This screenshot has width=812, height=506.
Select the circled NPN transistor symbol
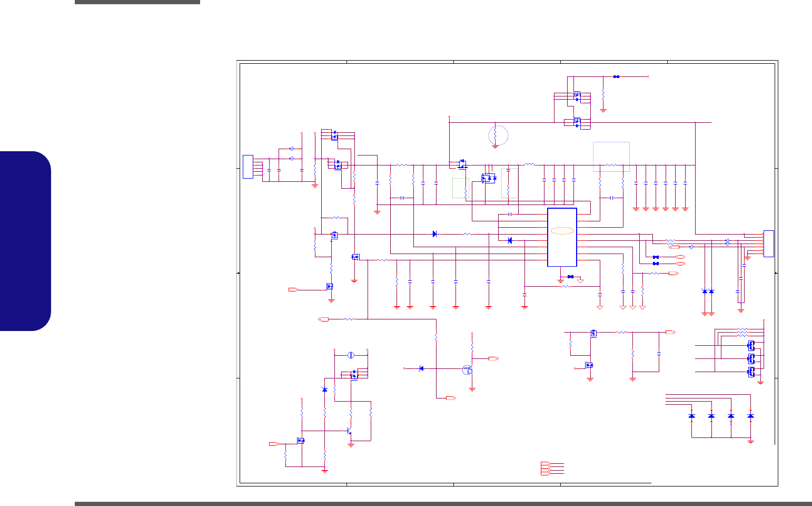tap(467, 369)
